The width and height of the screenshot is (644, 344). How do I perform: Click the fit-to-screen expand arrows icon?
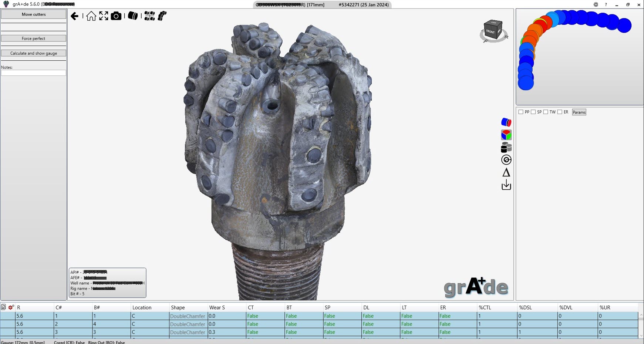click(x=104, y=16)
